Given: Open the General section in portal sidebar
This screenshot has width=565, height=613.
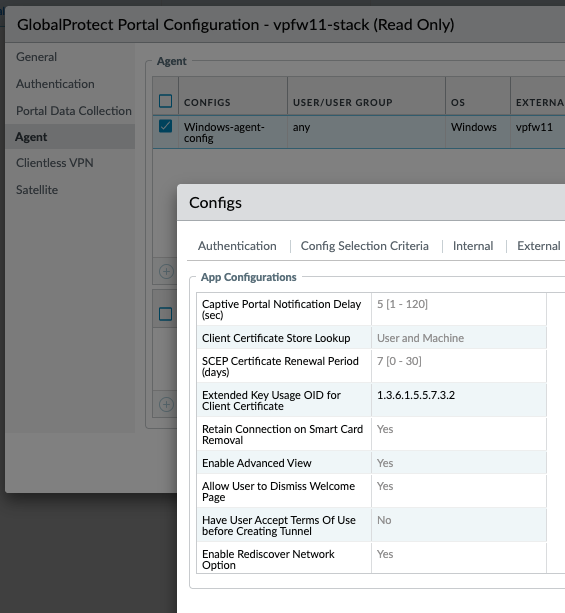Looking at the screenshot, I should (x=36, y=57).
